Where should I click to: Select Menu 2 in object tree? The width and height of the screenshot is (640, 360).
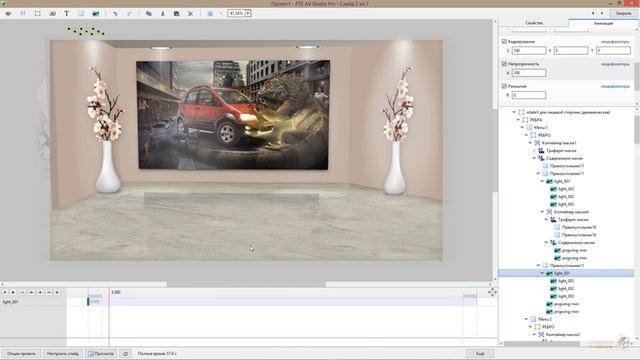coord(544,319)
